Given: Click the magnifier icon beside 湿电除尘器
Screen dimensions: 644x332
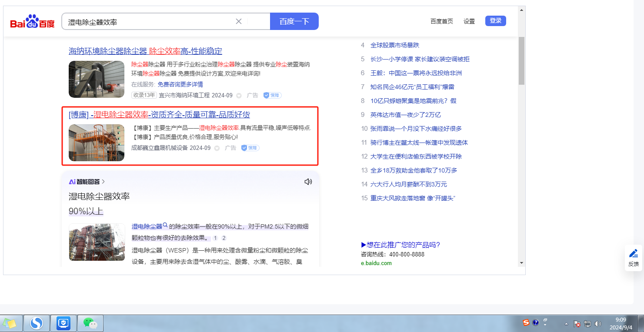Looking at the screenshot, I should pos(165,226).
